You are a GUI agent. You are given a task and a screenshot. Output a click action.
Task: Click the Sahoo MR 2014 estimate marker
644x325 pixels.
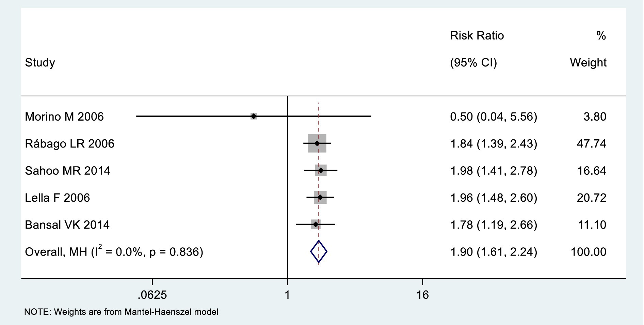(x=321, y=170)
